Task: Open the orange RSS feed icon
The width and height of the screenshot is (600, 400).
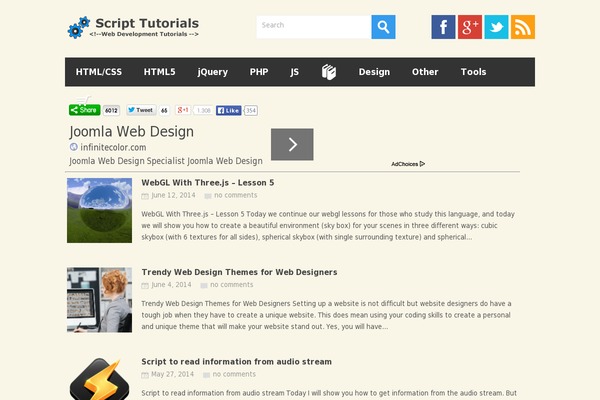Action: [x=523, y=27]
